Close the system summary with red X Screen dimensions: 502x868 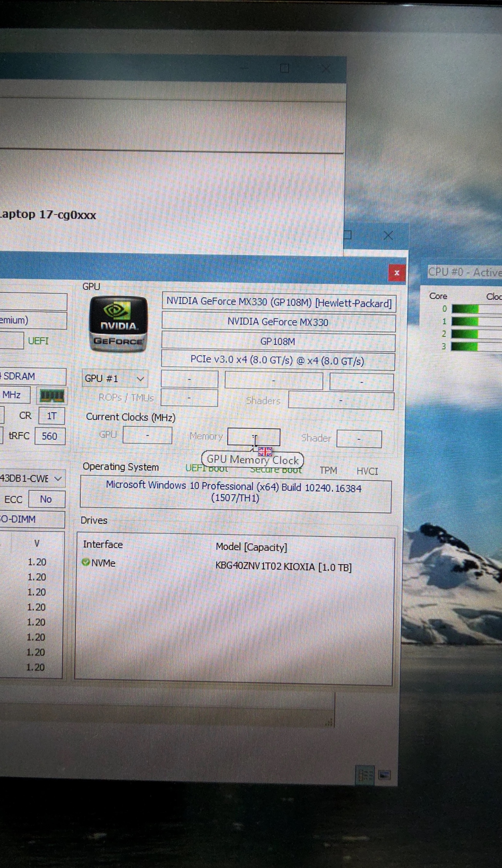(397, 273)
